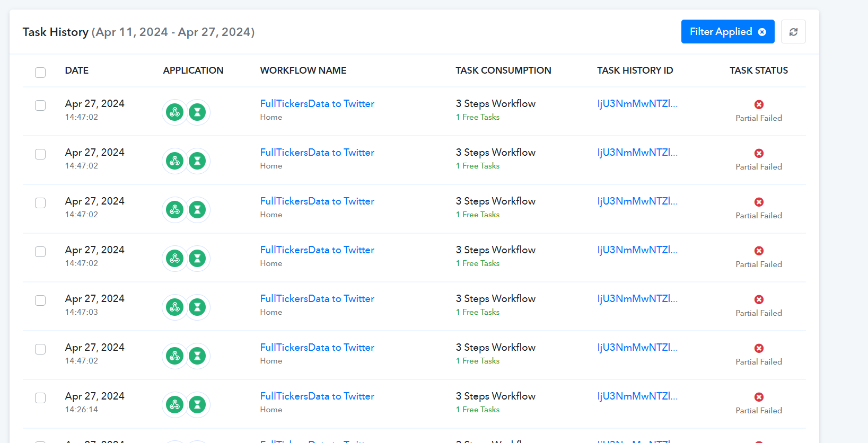This screenshot has height=443, width=868.
Task: Click the hourglass delay icon in the second row
Action: point(197,161)
